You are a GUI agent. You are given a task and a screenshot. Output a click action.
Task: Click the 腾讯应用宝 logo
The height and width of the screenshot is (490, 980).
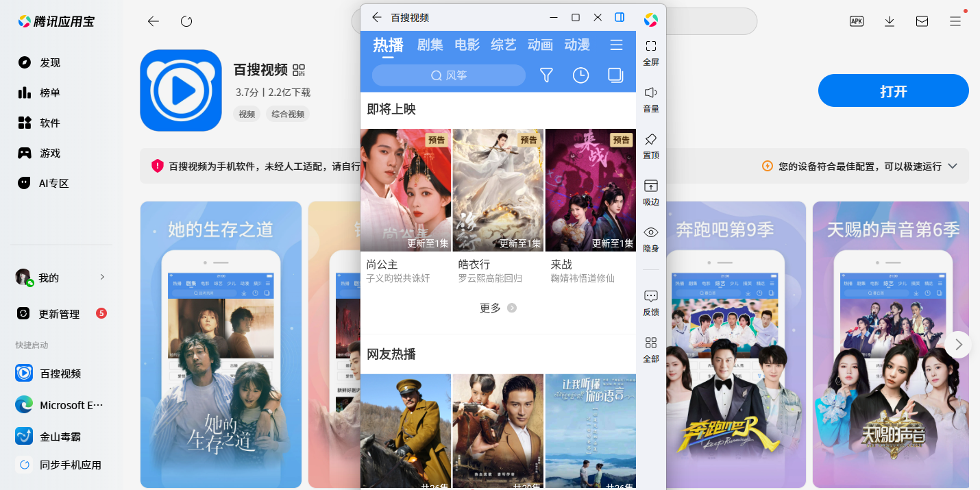[x=56, y=21]
